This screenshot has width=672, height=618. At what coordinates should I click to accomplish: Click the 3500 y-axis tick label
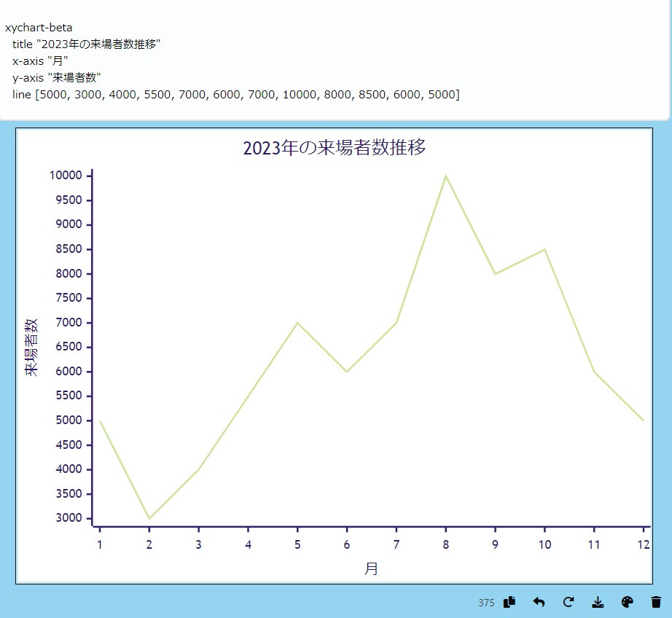(x=69, y=493)
